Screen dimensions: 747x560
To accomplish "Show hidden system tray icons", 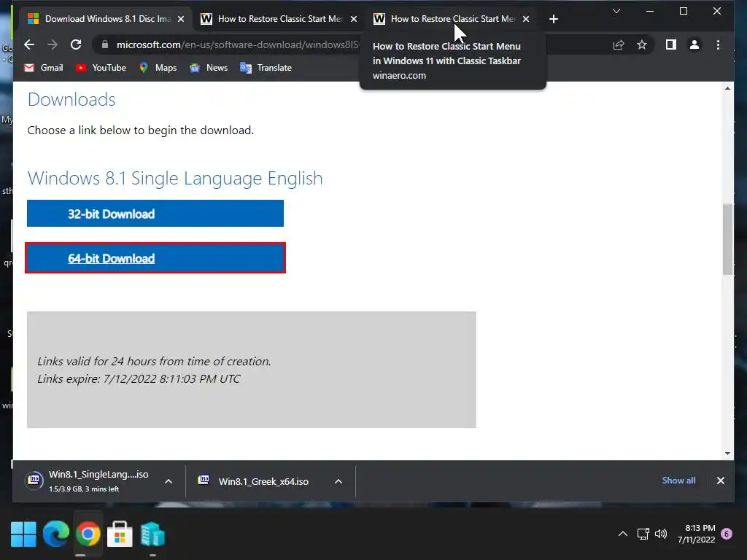I will [x=623, y=534].
